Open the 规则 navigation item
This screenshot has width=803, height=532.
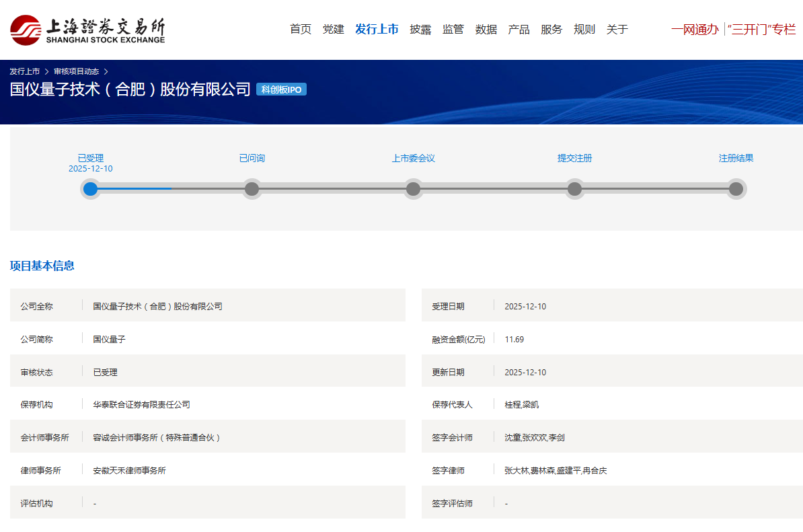[584, 29]
